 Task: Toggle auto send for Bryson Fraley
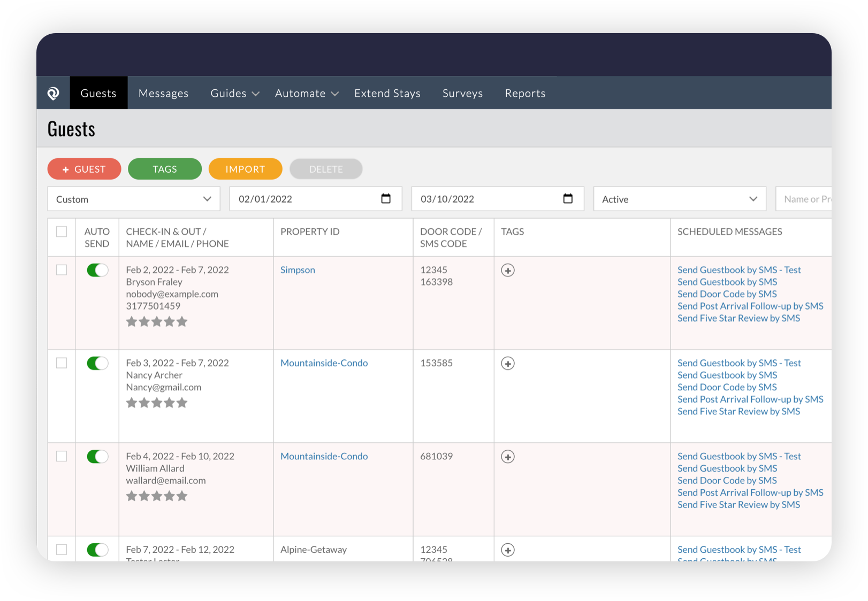tap(97, 271)
